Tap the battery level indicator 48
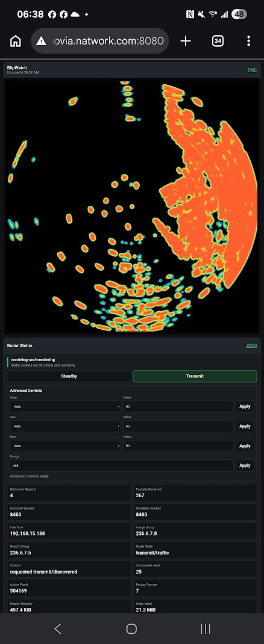264x644 pixels. 239,14
